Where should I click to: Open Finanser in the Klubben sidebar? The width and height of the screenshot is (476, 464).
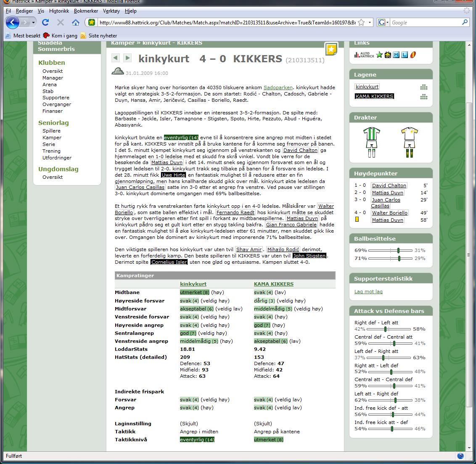[53, 111]
